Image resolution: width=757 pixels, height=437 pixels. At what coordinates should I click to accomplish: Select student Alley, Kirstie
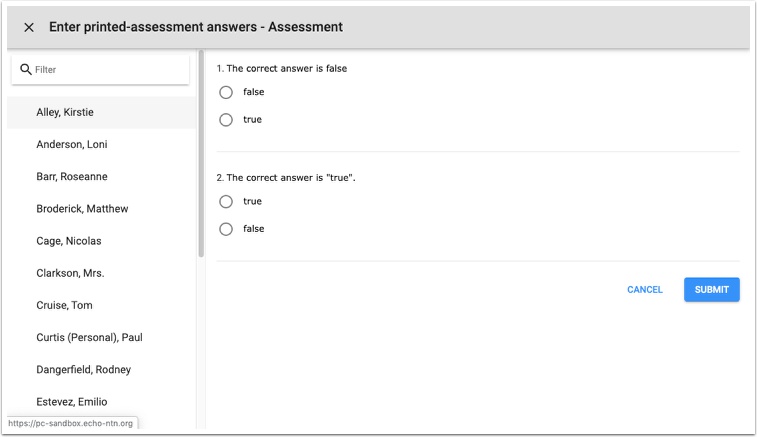tap(72, 113)
